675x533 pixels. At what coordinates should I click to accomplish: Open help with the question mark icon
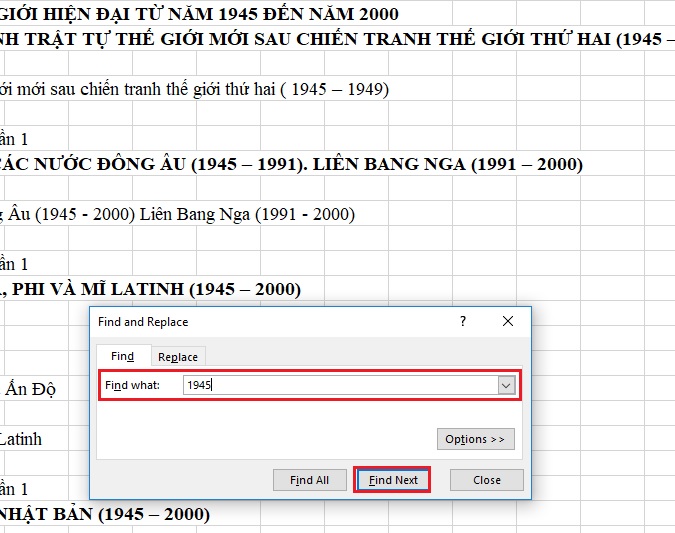point(463,321)
